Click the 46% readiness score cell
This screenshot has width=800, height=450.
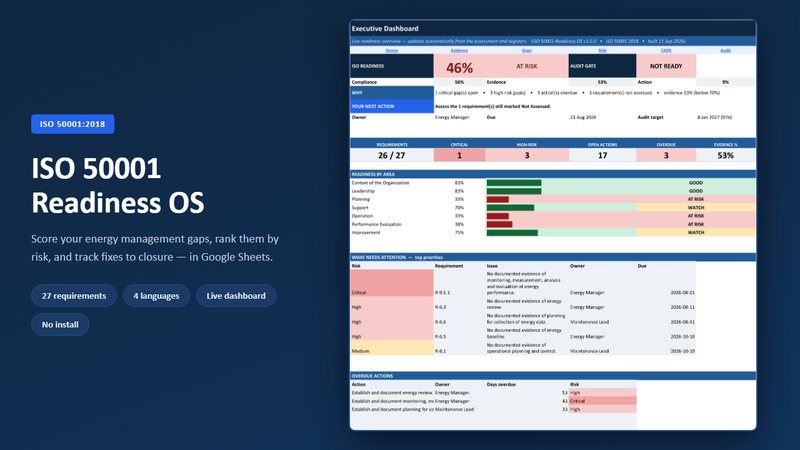[x=459, y=67]
